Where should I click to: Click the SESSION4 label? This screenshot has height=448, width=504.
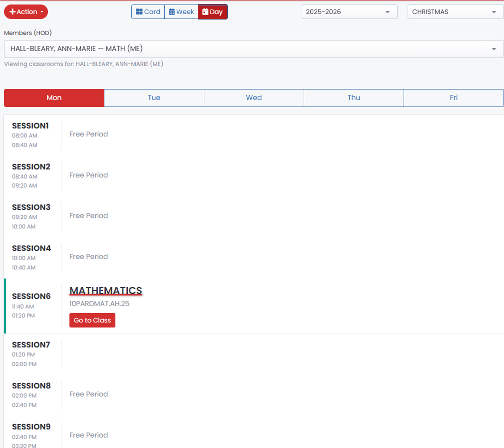click(x=31, y=248)
